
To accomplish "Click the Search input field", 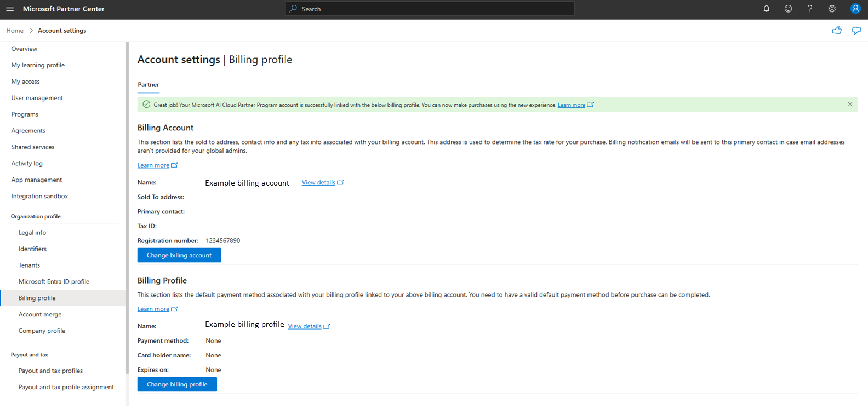I will click(430, 9).
